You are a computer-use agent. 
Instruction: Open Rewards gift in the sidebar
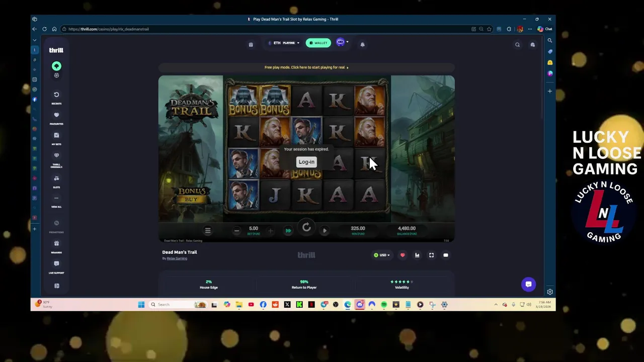click(x=56, y=246)
